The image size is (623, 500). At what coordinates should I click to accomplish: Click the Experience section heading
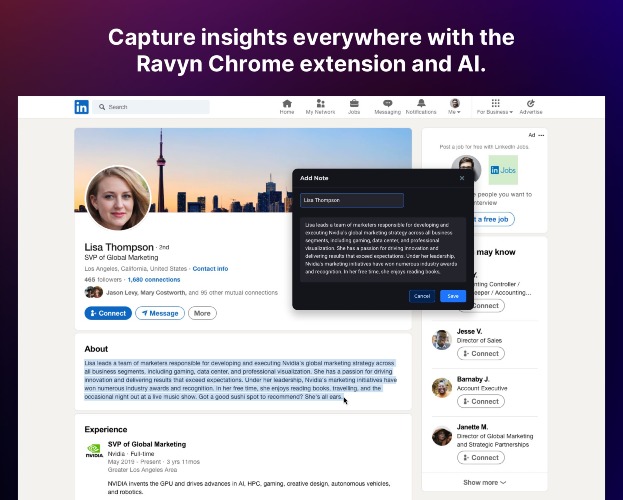tap(106, 430)
